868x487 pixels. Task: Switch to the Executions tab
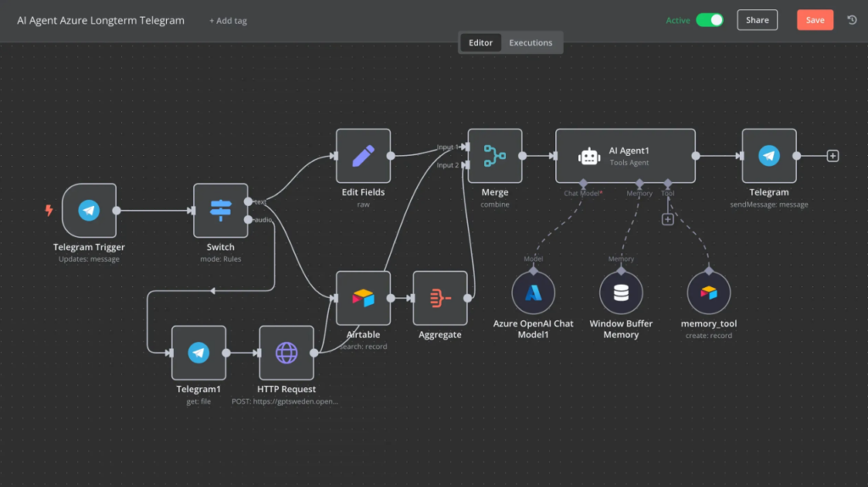[531, 42]
